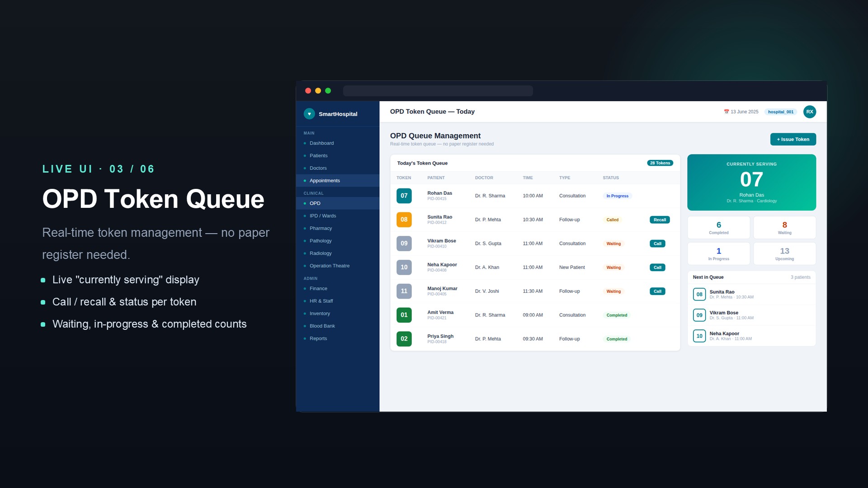Image resolution: width=868 pixels, height=488 pixels.
Task: Go to Appointments in the sidebar
Action: (338, 181)
